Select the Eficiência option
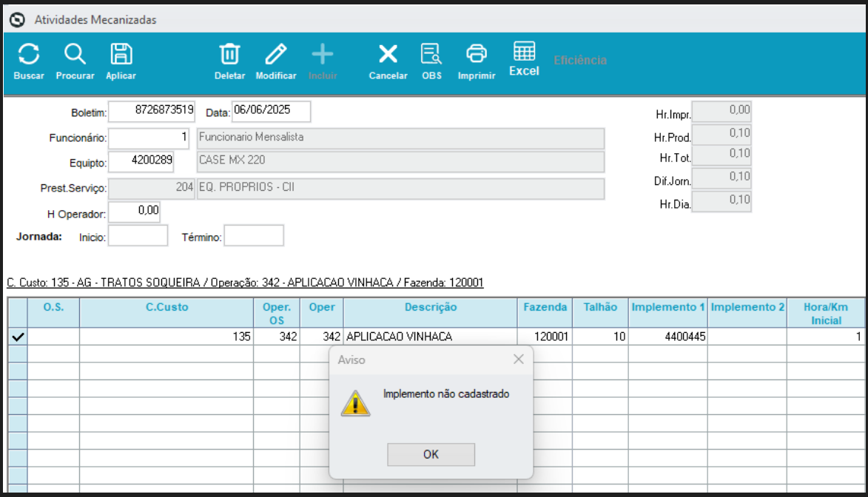Image resolution: width=868 pixels, height=497 pixels. coord(580,60)
